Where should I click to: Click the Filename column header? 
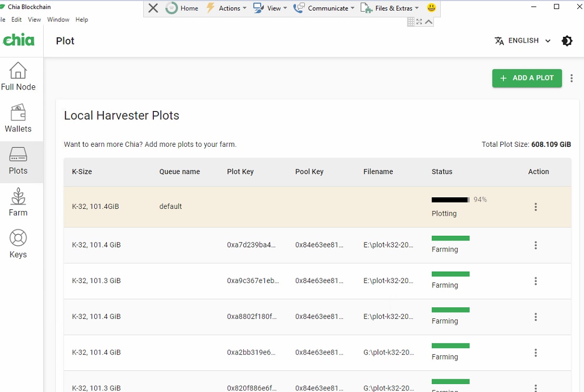click(378, 172)
